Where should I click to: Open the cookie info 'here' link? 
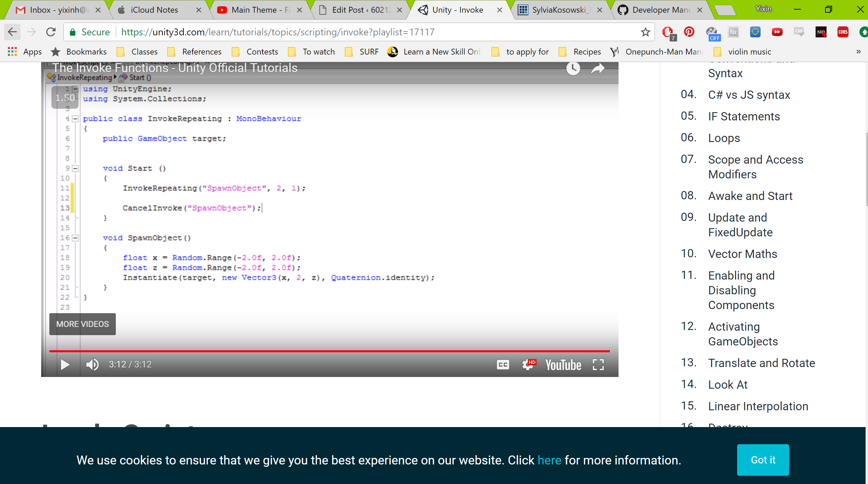coord(549,460)
